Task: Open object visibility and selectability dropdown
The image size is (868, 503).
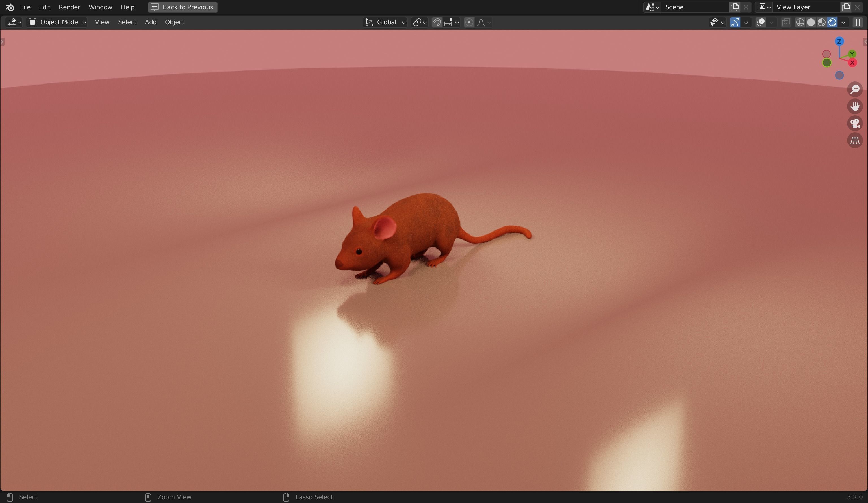Action: tap(717, 22)
